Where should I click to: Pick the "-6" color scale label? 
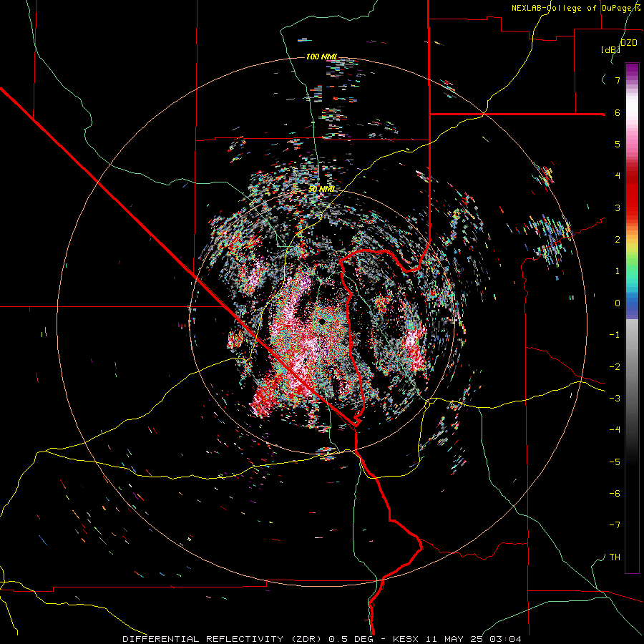click(615, 493)
